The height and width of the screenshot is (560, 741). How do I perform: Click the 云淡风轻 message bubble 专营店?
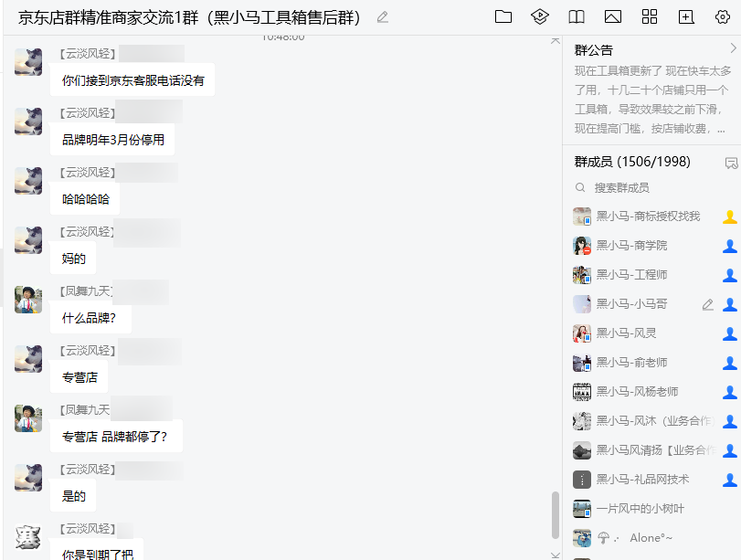79,377
